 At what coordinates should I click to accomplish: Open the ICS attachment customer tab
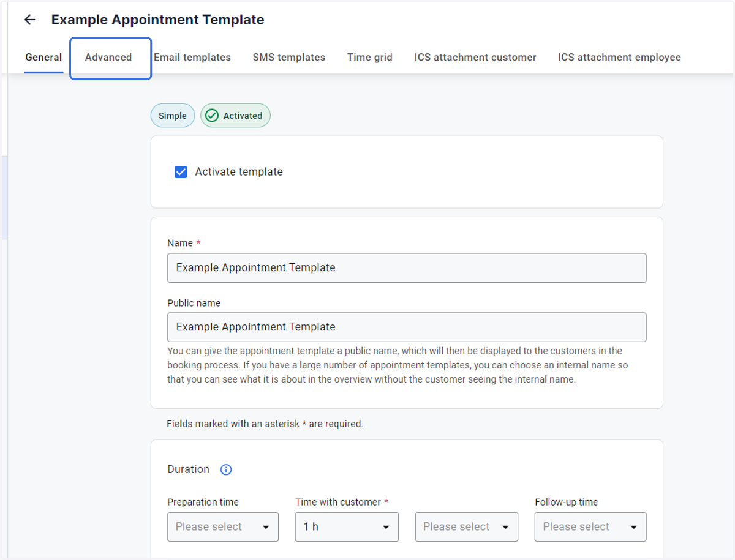click(475, 58)
